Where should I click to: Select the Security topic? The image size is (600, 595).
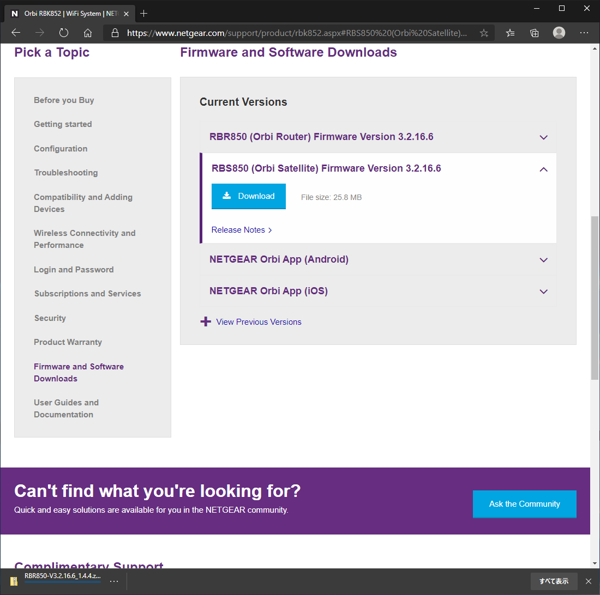pos(50,318)
